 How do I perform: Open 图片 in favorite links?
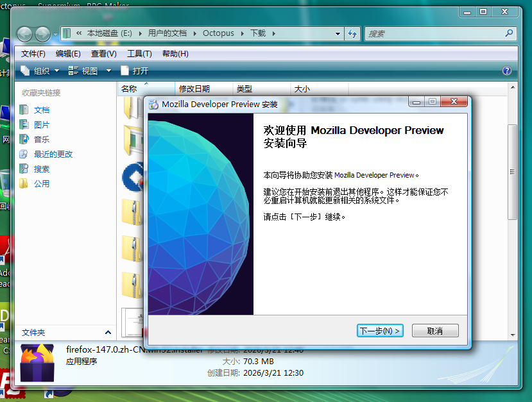click(42, 124)
